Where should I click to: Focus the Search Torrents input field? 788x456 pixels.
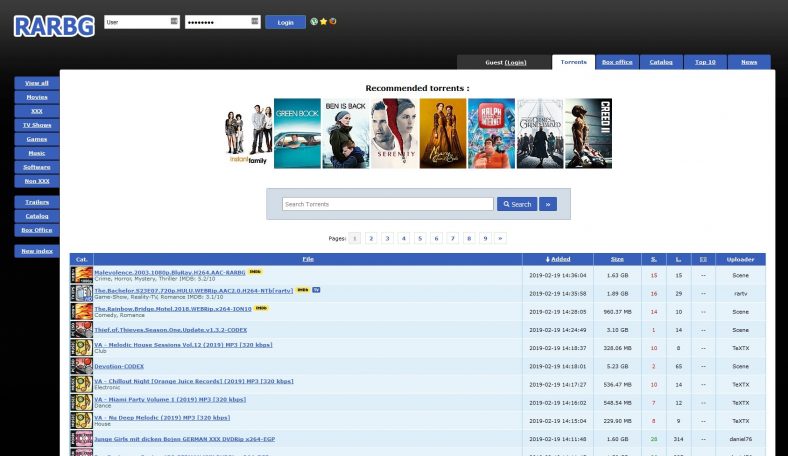click(387, 204)
